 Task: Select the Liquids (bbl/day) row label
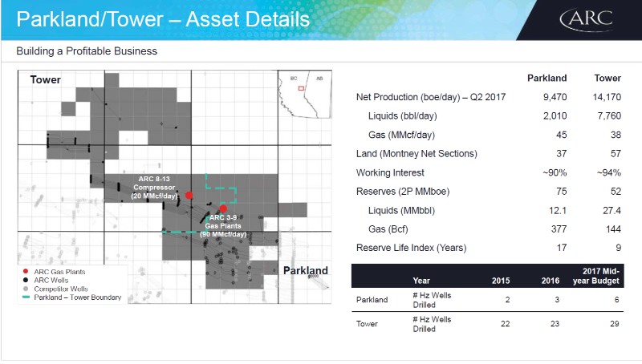click(403, 116)
